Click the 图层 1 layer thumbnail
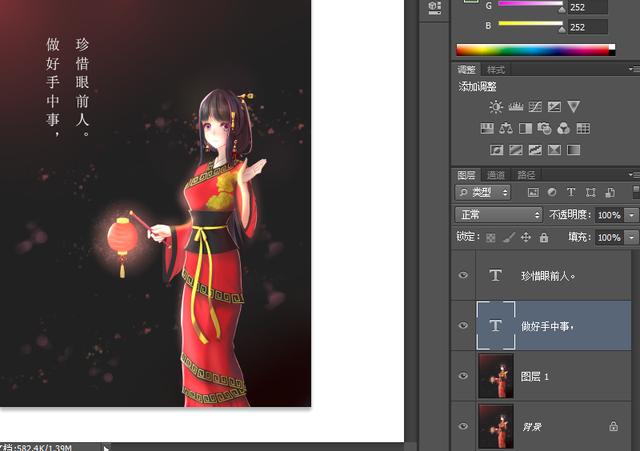The image size is (640, 451). pos(495,376)
